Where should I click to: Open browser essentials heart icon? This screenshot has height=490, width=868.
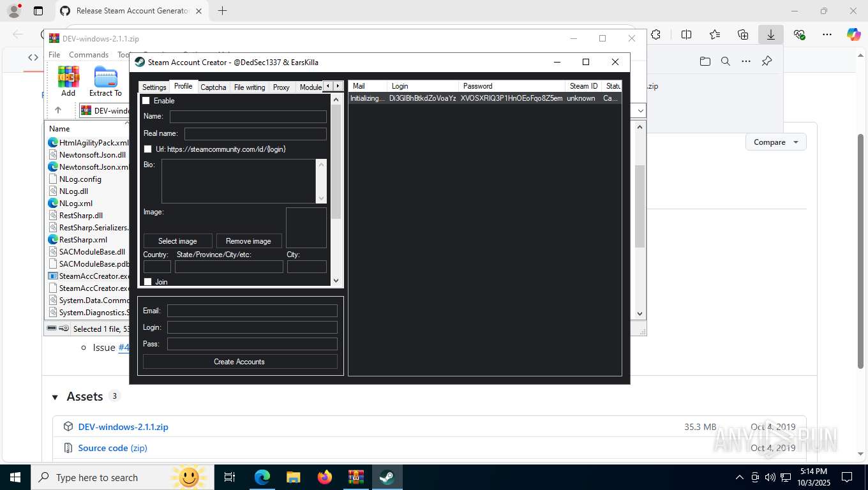tap(799, 35)
